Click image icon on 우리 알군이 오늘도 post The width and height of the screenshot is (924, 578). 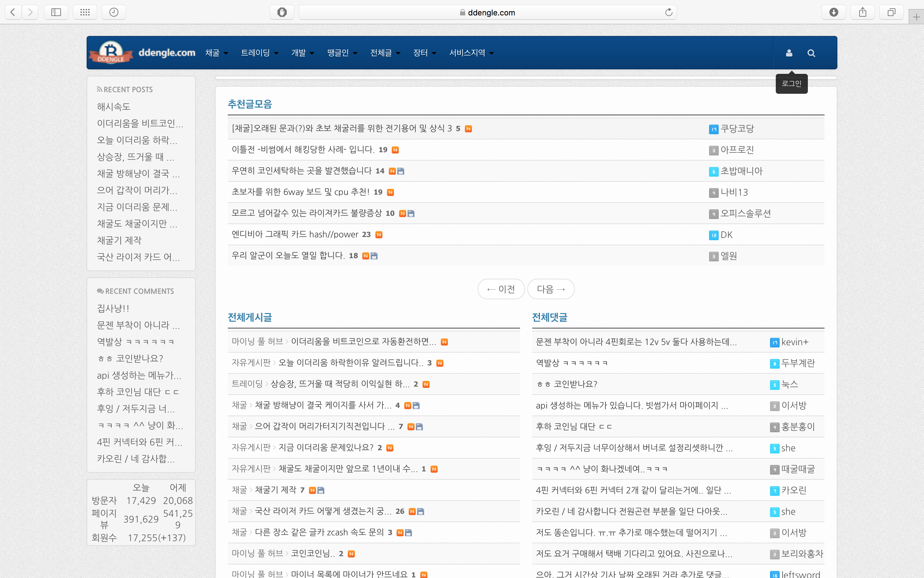click(x=374, y=256)
